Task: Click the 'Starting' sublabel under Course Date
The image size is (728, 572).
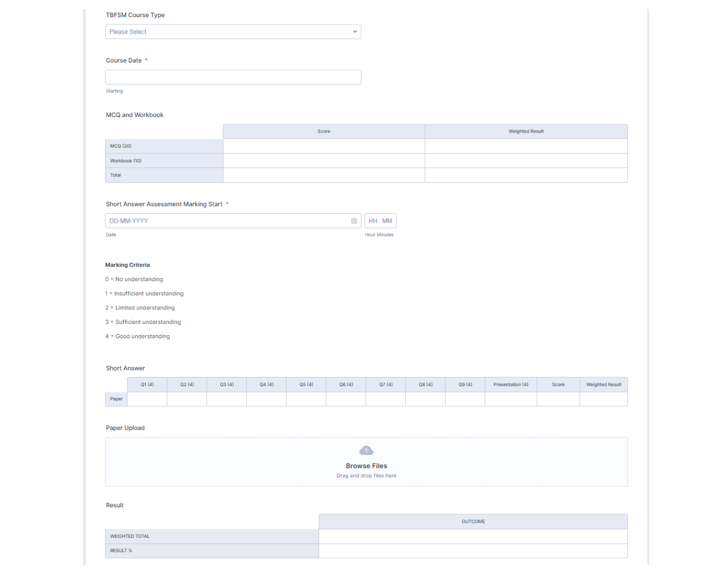Action: 114,91
